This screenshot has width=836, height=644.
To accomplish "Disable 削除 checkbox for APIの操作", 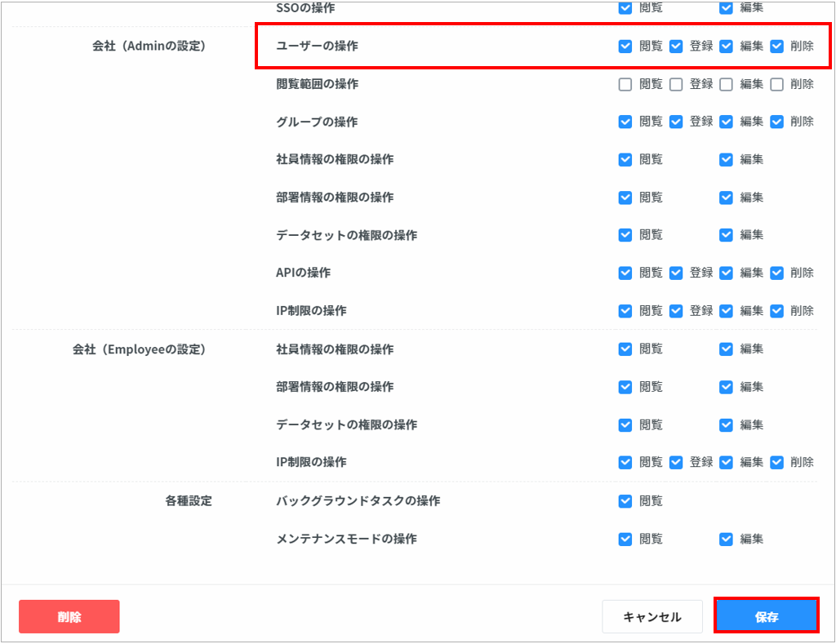I will point(777,273).
